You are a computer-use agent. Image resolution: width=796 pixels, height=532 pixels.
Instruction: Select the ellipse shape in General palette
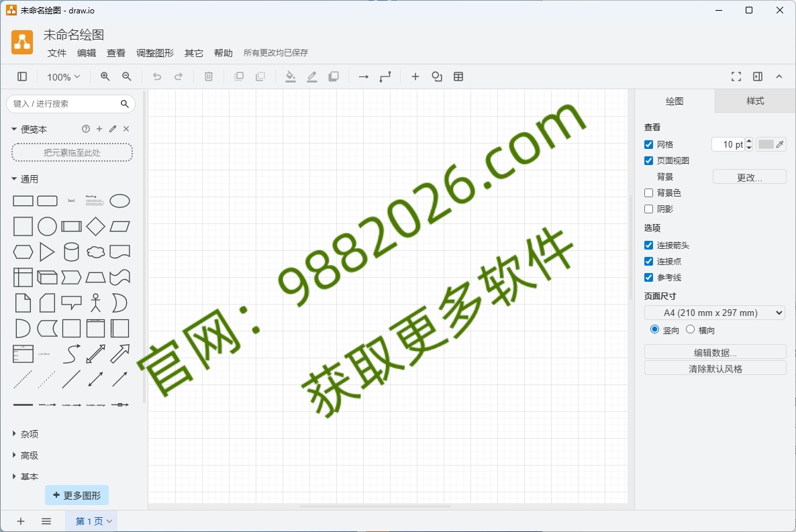(120, 201)
